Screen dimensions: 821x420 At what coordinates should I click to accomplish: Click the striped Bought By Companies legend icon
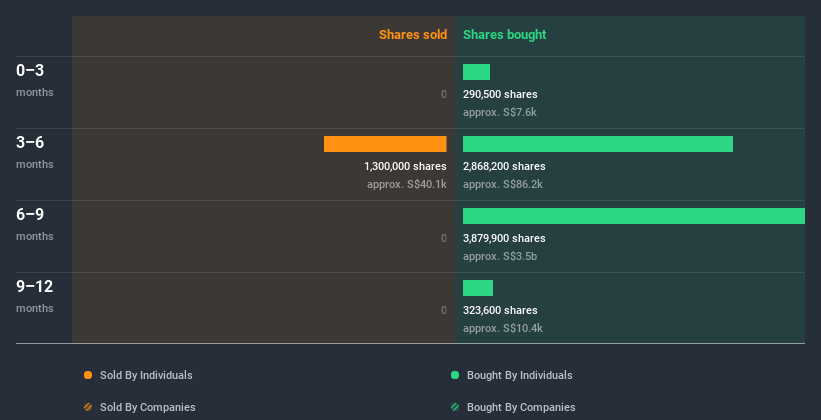click(455, 407)
